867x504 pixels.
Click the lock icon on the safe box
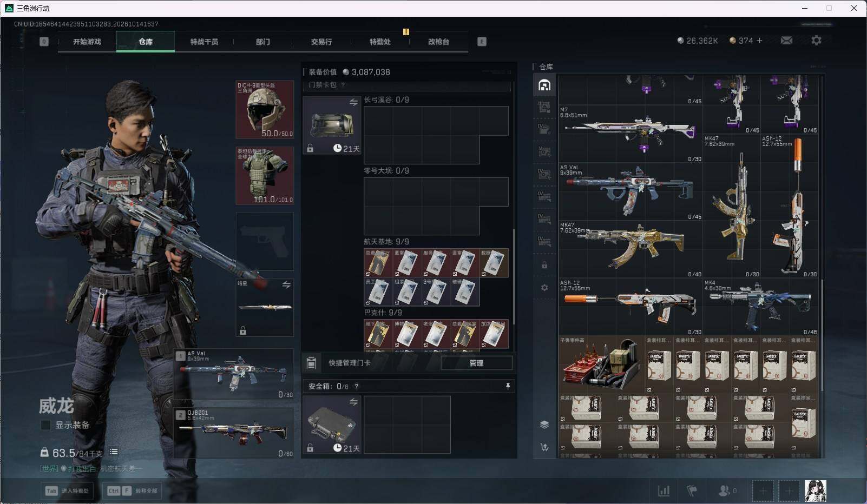coord(310,448)
